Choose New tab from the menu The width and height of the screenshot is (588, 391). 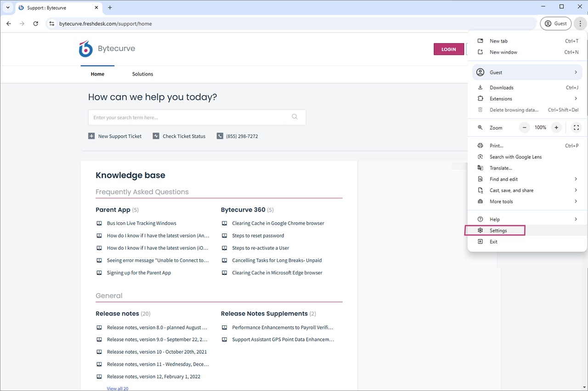527,41
